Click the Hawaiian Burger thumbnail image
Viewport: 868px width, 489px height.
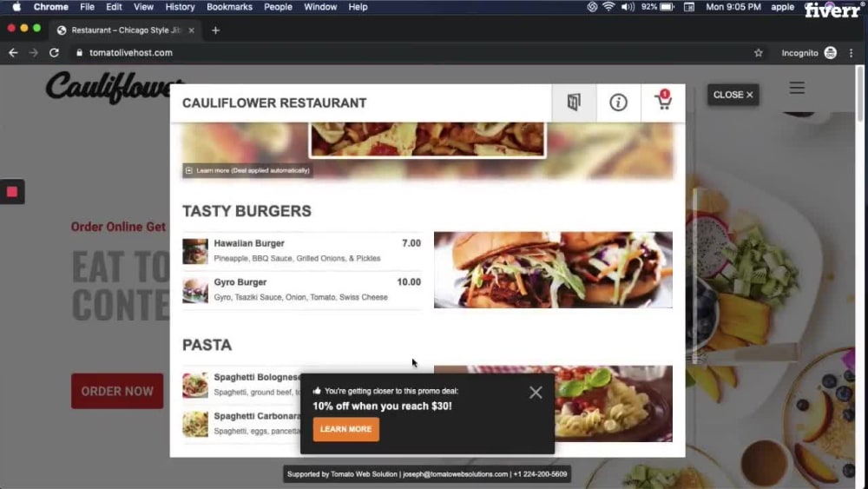195,251
